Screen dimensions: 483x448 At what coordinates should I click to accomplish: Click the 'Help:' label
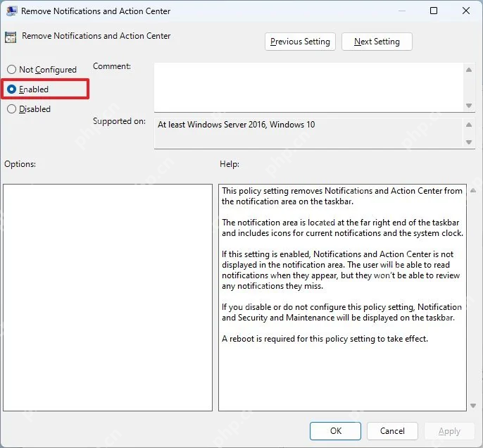230,164
